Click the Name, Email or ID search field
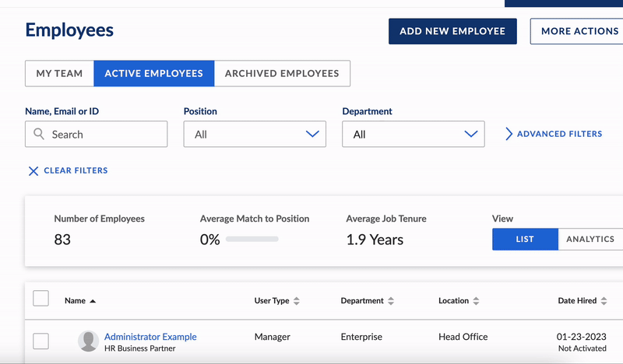This screenshot has height=364, width=623. pos(105,135)
